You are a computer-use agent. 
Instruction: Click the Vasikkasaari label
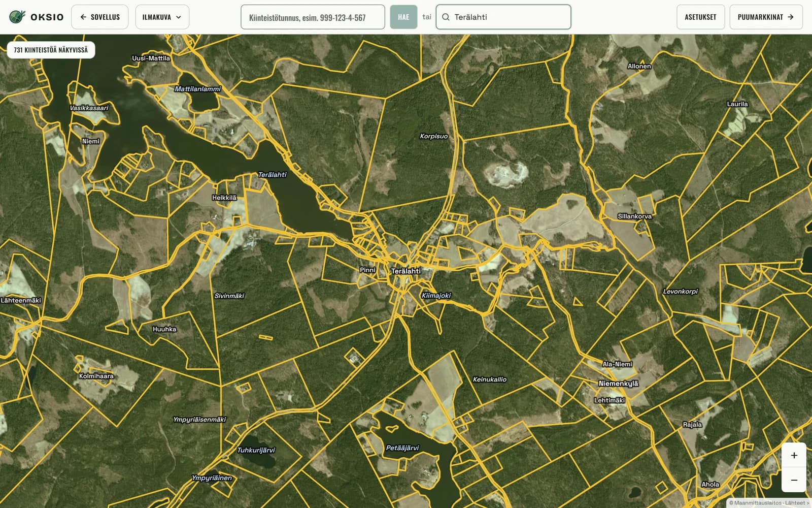[x=89, y=108]
